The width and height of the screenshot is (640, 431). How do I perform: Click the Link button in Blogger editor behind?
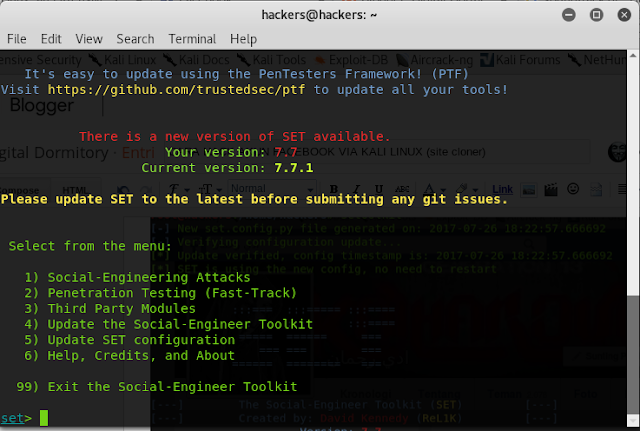502,189
